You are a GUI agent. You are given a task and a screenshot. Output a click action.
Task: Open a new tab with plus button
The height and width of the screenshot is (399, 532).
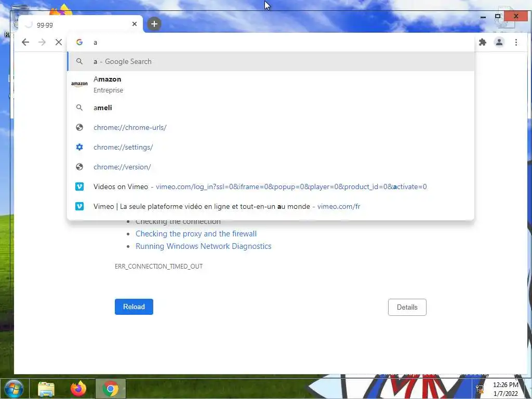[154, 24]
